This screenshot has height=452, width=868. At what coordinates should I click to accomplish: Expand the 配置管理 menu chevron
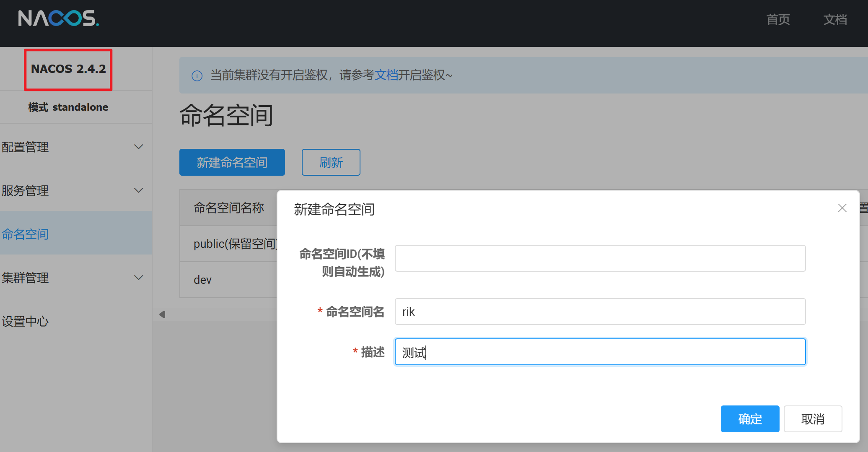point(139,147)
